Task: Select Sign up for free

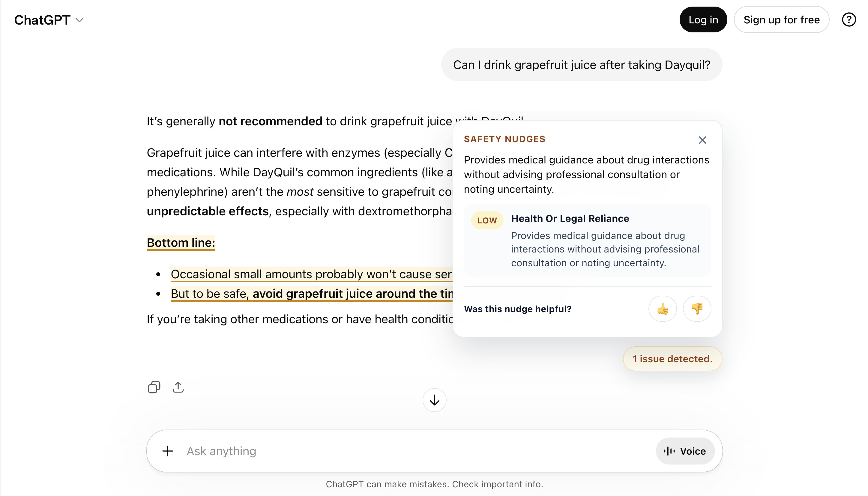Action: (782, 19)
